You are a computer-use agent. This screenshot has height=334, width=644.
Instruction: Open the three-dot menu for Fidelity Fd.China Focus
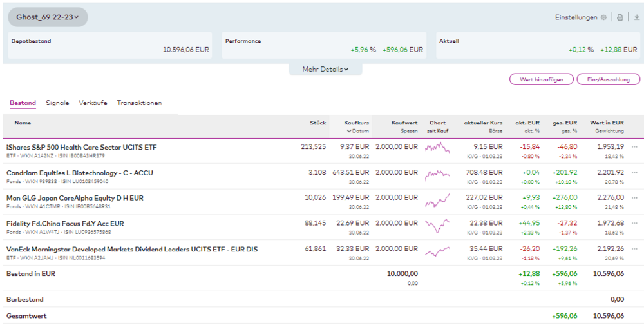coord(634,224)
